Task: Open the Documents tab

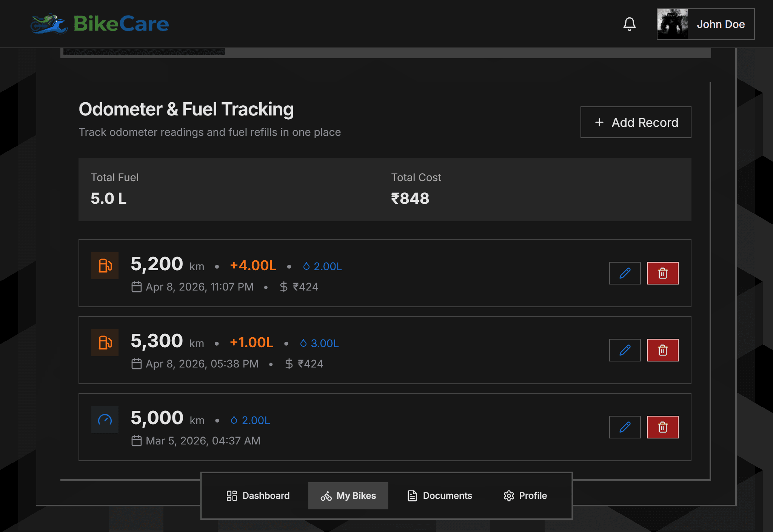Action: click(x=440, y=496)
